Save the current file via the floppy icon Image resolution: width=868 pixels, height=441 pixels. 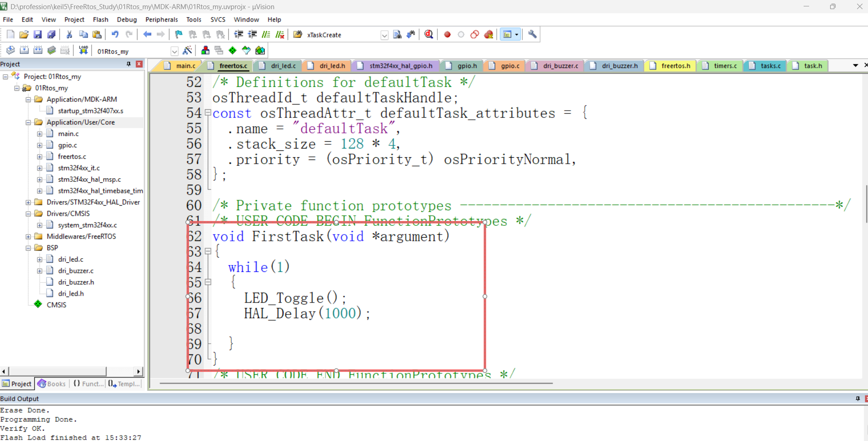tap(37, 35)
